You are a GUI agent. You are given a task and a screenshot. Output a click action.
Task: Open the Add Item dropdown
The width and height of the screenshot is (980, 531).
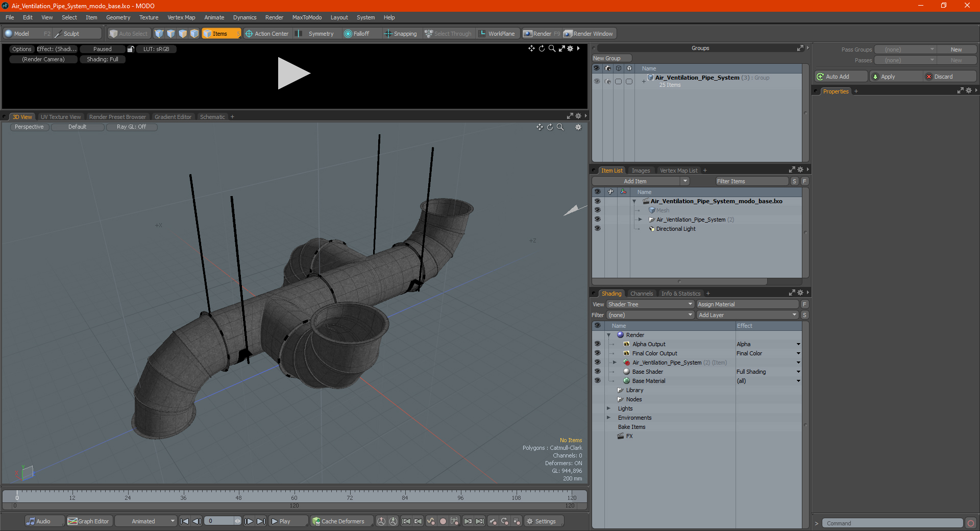[x=641, y=181]
